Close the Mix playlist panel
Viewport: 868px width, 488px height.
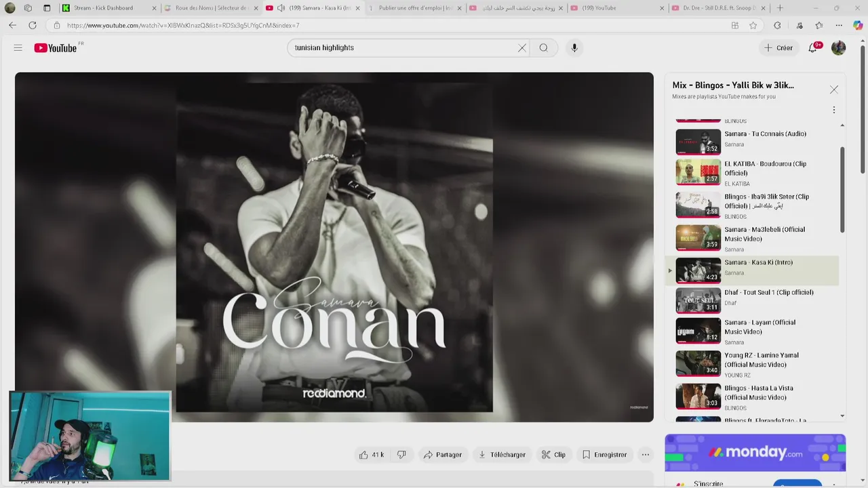[x=834, y=89]
